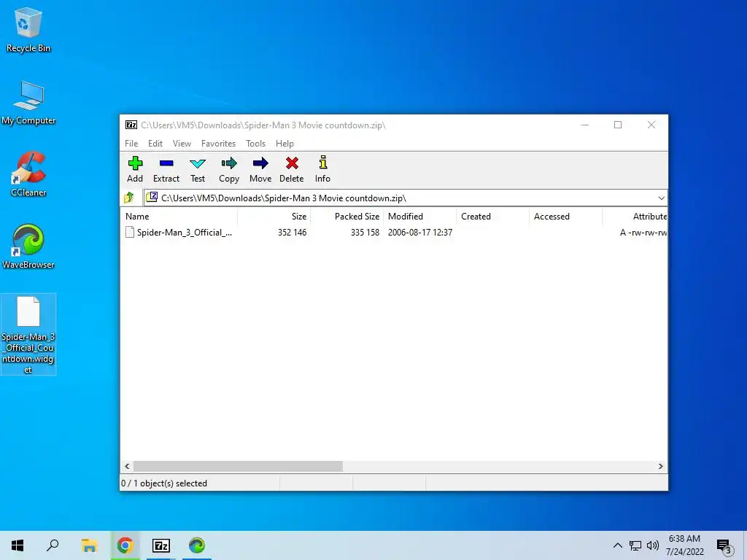Image resolution: width=747 pixels, height=560 pixels.
Task: Sort by Created column header
Action: pyautogui.click(x=492, y=216)
